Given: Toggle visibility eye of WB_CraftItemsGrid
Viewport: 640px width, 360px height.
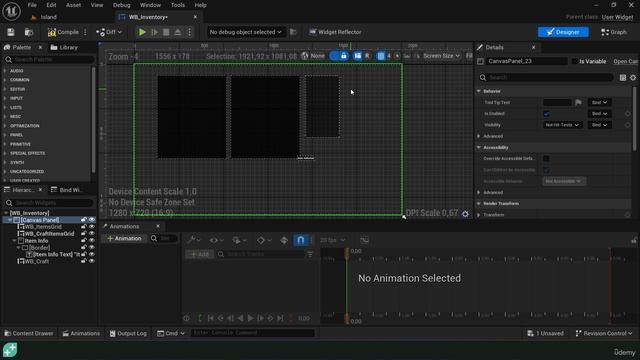Looking at the screenshot, I should click(92, 234).
